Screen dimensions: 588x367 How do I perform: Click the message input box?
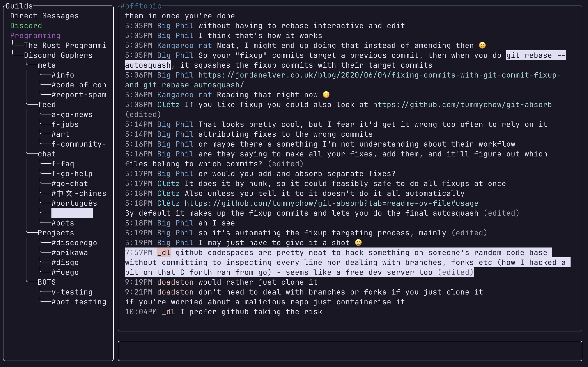[x=350, y=351]
